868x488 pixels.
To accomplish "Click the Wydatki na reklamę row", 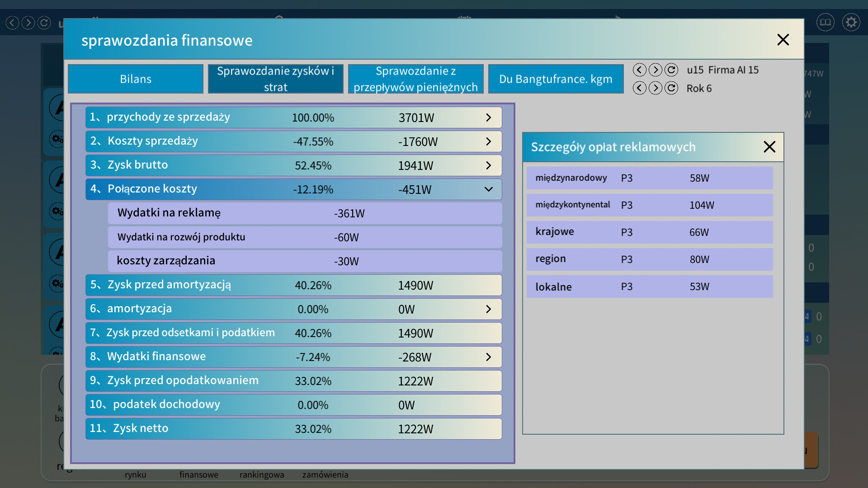I will pyautogui.click(x=305, y=213).
